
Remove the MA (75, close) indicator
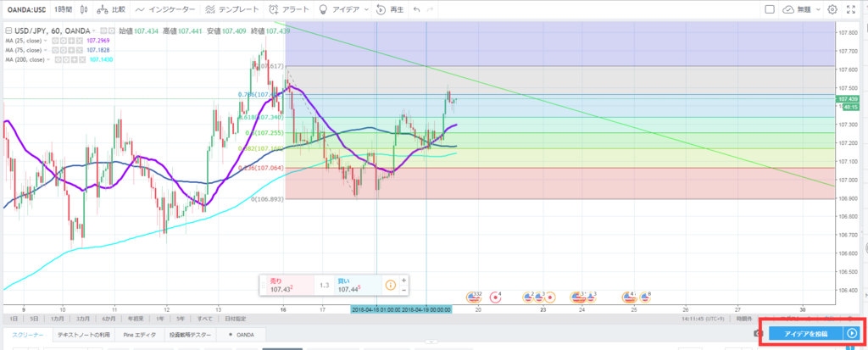tap(78, 50)
